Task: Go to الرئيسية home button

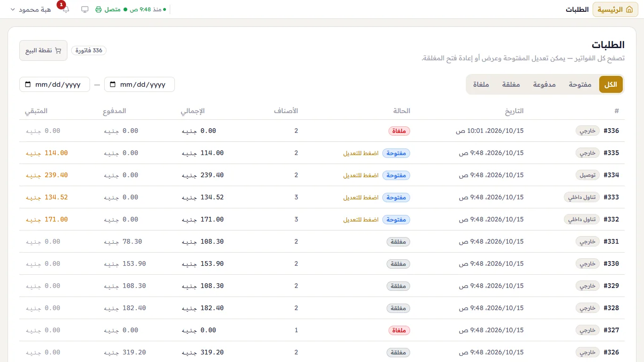Action: click(x=615, y=9)
